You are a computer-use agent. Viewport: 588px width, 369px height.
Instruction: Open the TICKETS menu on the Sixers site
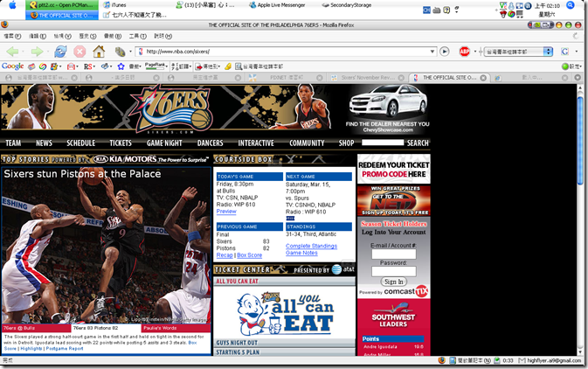[121, 143]
